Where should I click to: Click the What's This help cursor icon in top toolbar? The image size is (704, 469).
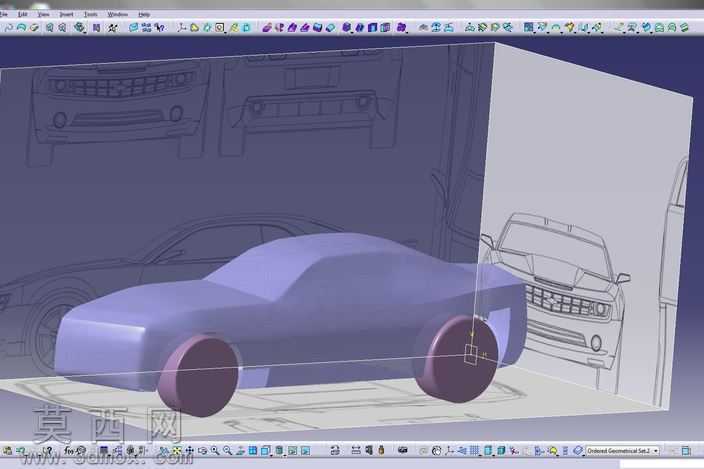(x=159, y=28)
